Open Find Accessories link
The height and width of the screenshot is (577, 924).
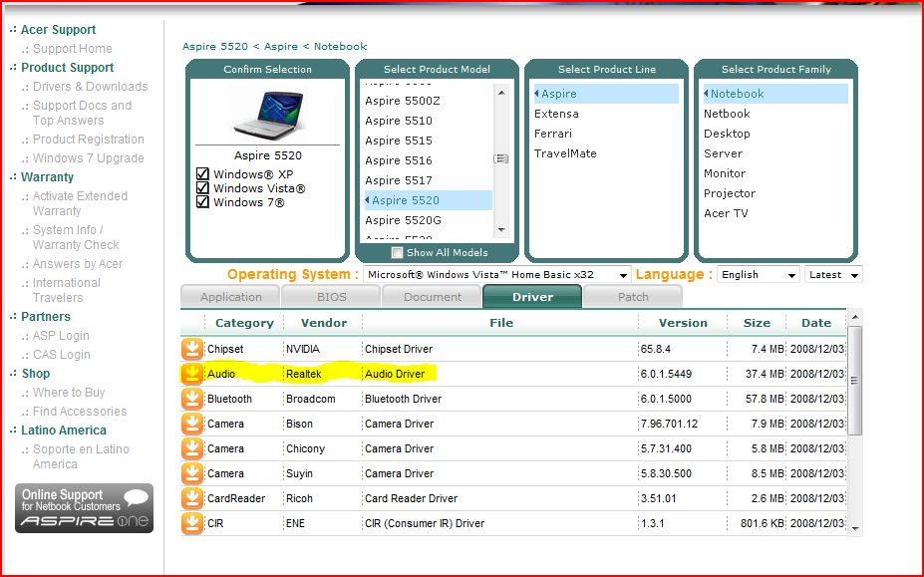point(80,411)
